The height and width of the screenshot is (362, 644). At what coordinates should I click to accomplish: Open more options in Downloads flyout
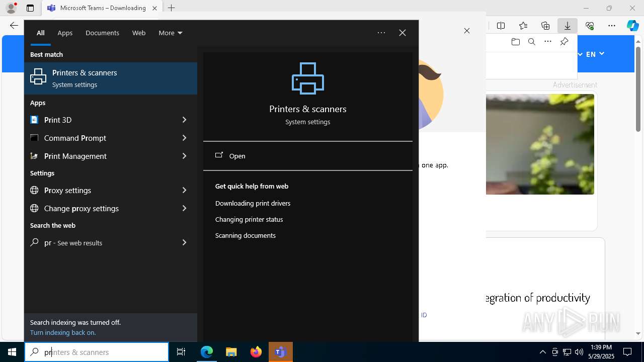(548, 42)
